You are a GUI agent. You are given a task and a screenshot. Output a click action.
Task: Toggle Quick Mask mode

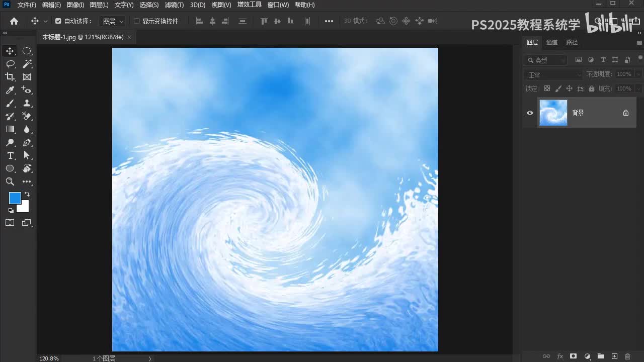(10, 222)
